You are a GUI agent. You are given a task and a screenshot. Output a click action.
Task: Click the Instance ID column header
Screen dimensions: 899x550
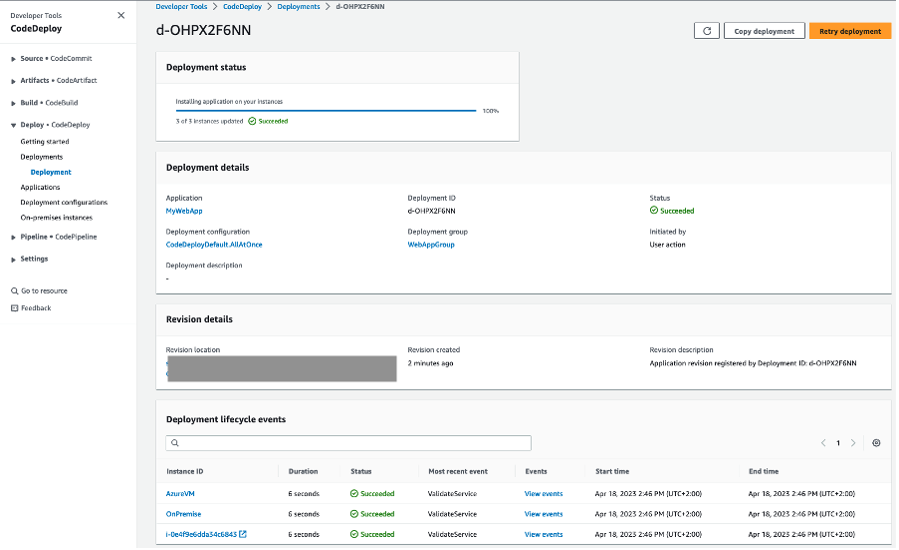tap(185, 473)
